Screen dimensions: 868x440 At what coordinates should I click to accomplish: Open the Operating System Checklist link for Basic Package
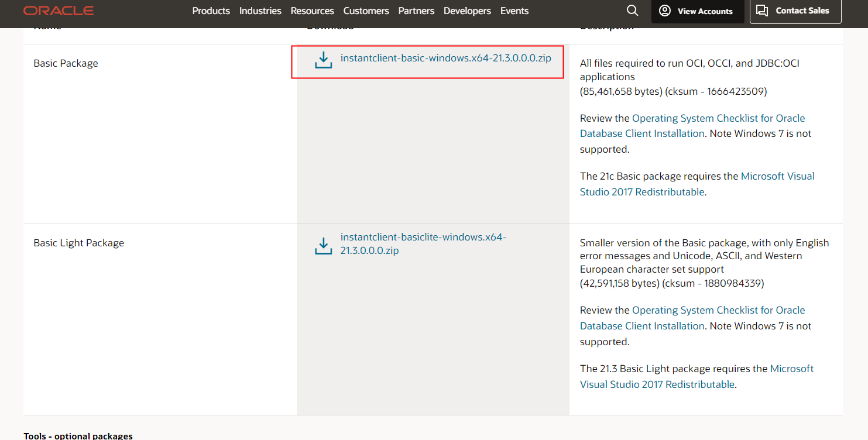click(718, 118)
